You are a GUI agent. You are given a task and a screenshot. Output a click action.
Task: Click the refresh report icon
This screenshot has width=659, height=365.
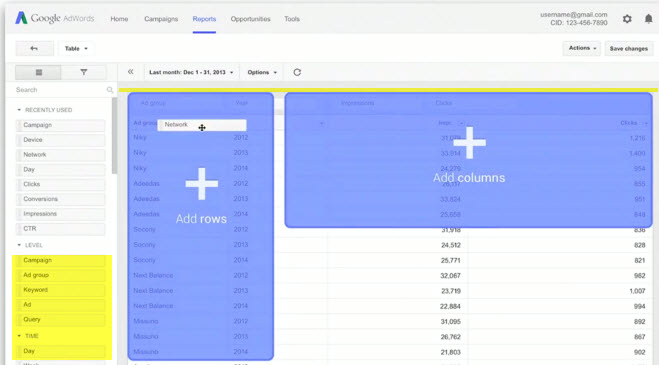(297, 72)
